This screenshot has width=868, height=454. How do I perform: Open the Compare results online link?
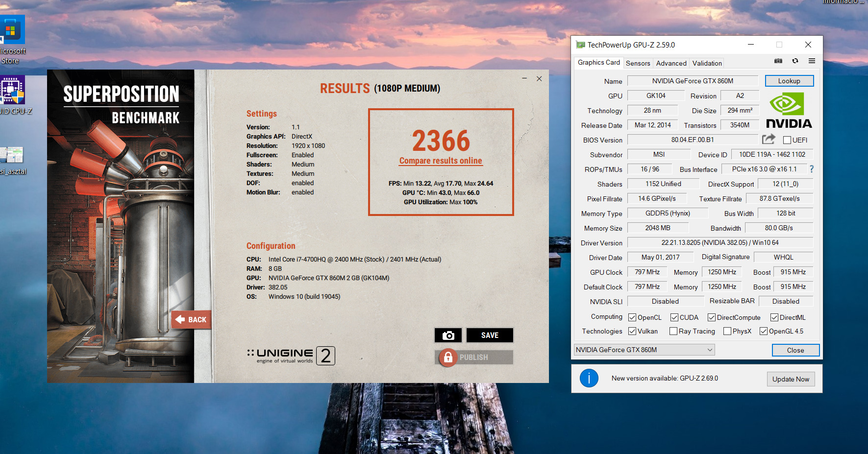(x=441, y=161)
